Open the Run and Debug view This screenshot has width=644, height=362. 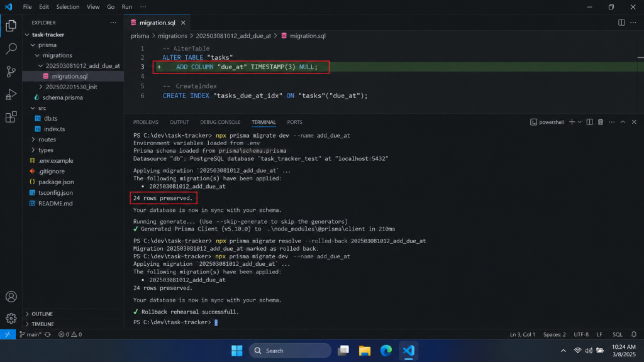point(11,94)
